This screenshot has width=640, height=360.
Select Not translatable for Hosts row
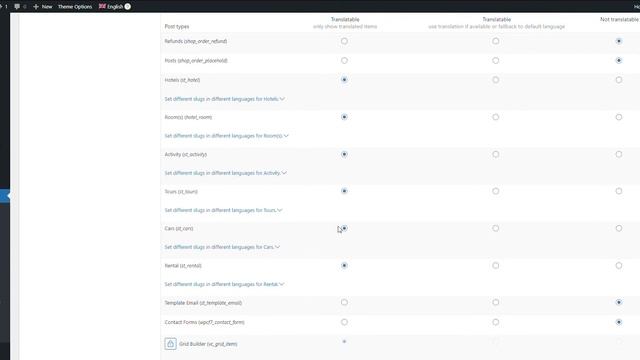[x=619, y=60]
